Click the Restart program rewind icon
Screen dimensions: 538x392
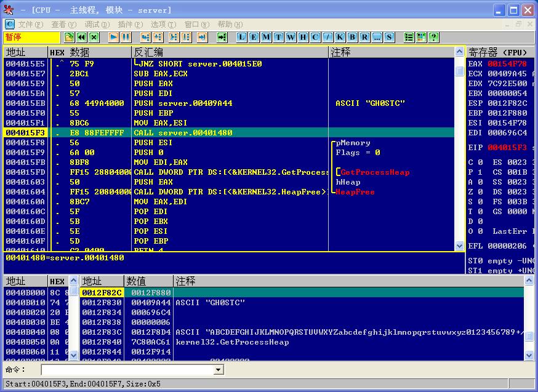click(82, 37)
